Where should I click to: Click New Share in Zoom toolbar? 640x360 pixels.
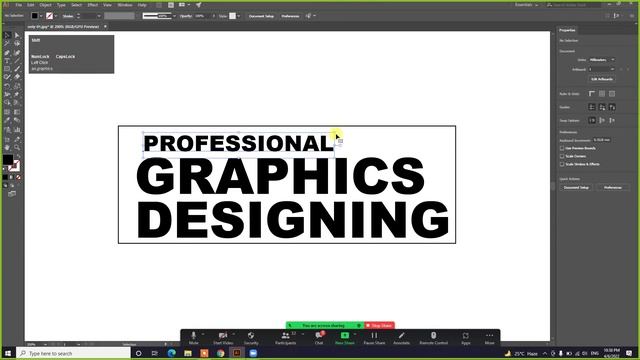point(345,338)
